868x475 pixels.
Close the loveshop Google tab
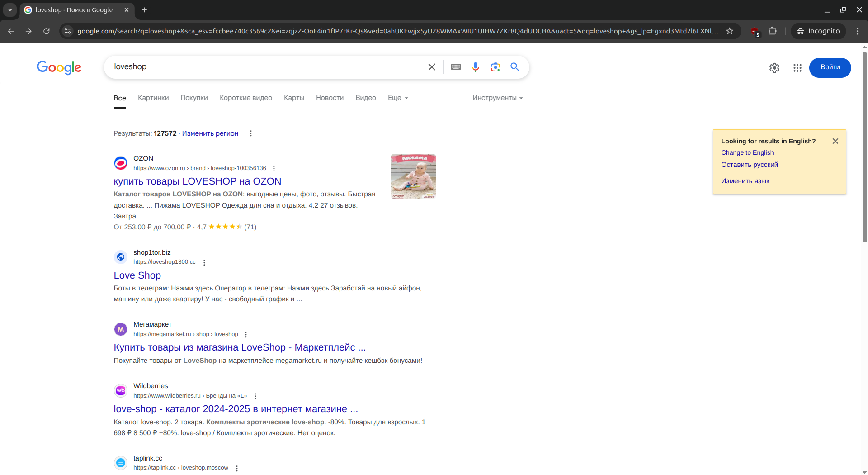(127, 10)
